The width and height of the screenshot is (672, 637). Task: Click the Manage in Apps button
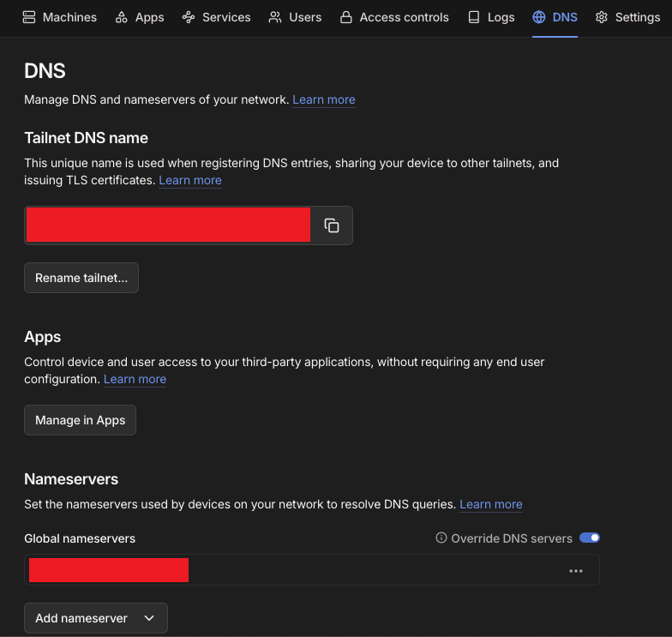point(80,420)
